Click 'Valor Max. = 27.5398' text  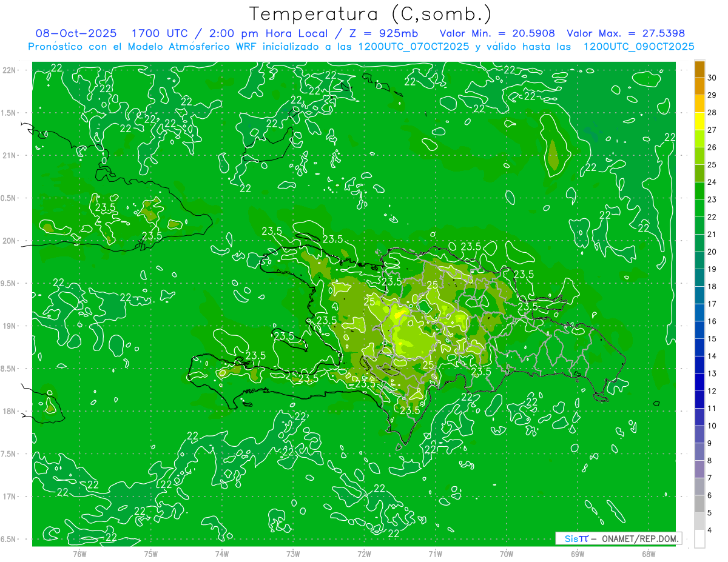626,34
